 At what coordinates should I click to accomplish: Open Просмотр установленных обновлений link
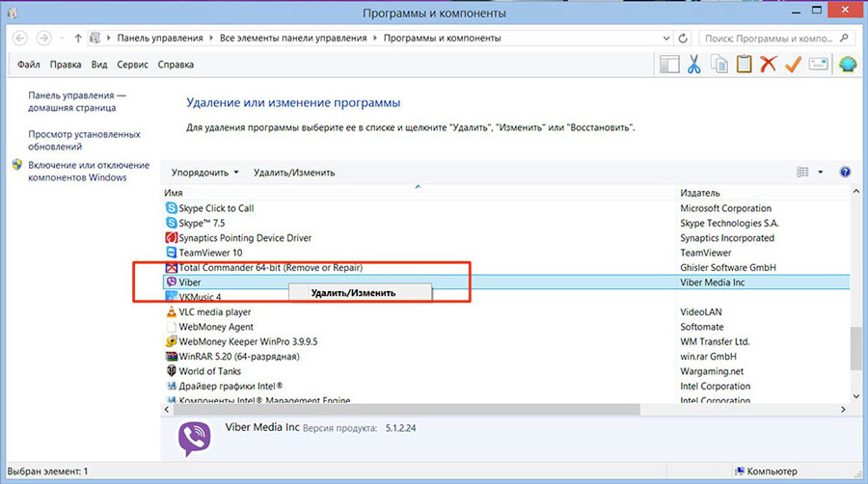(84, 140)
